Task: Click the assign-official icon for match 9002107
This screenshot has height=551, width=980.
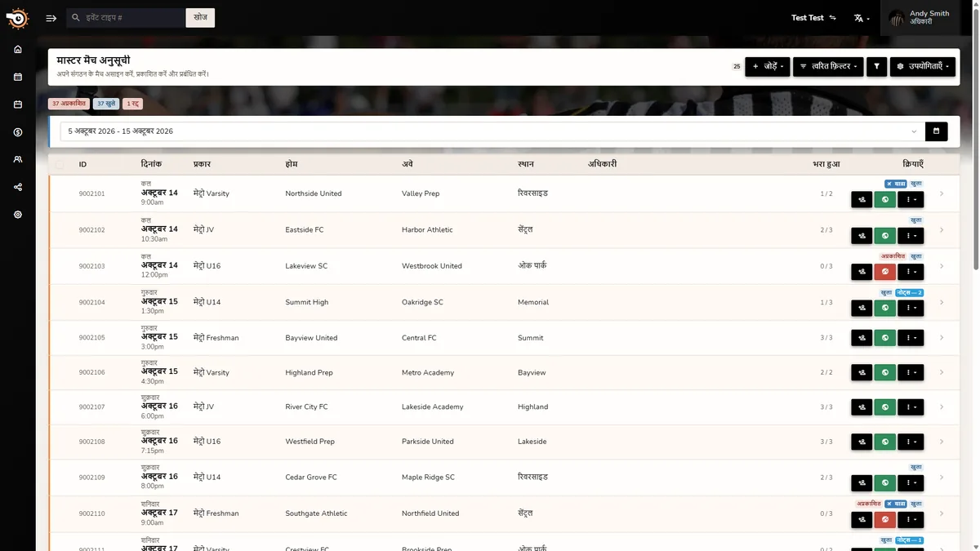Action: pyautogui.click(x=862, y=407)
